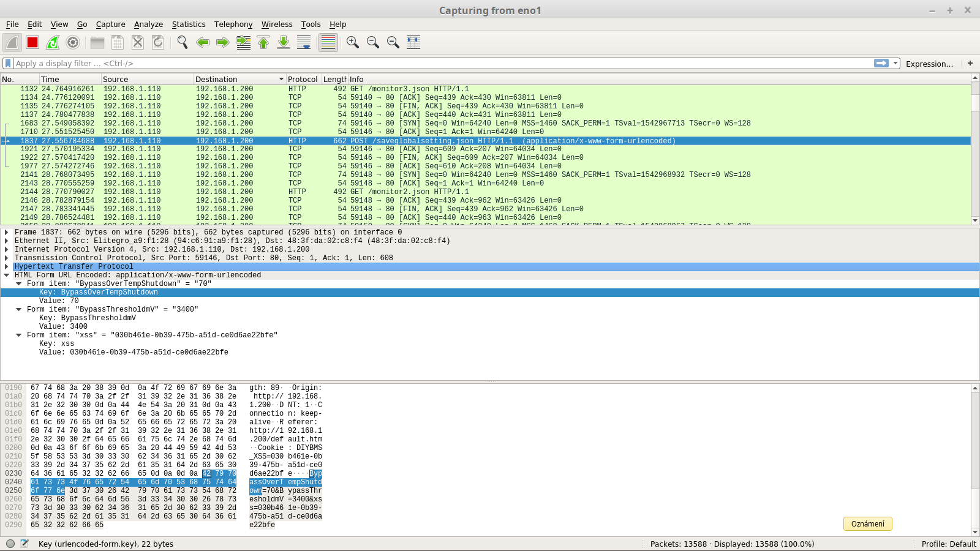Jump to first packet icon
This screenshot has height=551, width=980.
coord(263,42)
